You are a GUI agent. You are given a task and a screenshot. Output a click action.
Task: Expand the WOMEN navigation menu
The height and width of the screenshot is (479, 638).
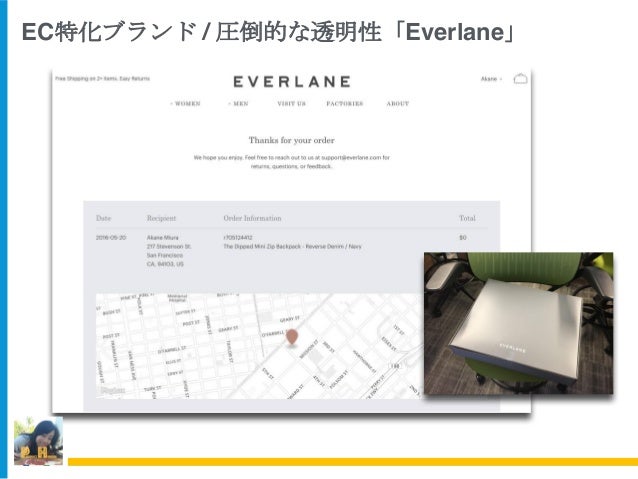pos(186,104)
